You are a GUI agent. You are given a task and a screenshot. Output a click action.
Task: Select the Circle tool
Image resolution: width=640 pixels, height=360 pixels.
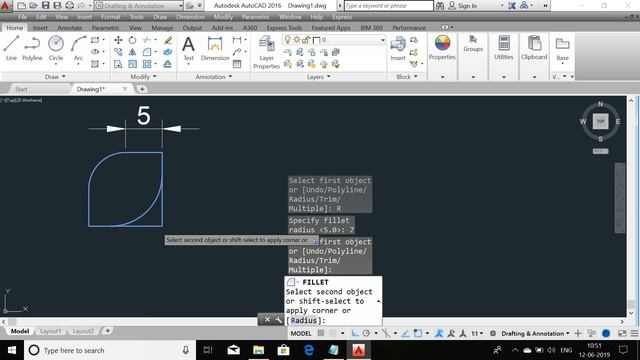(x=56, y=48)
